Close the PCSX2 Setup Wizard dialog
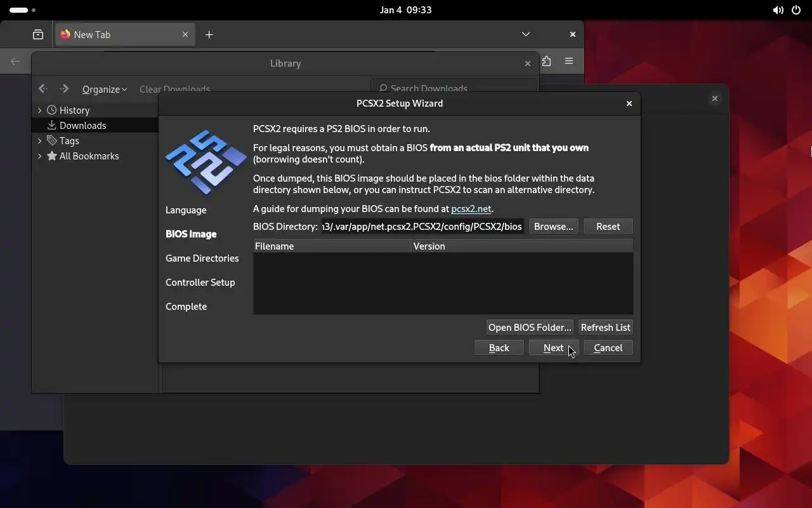The image size is (812, 508). pos(629,103)
